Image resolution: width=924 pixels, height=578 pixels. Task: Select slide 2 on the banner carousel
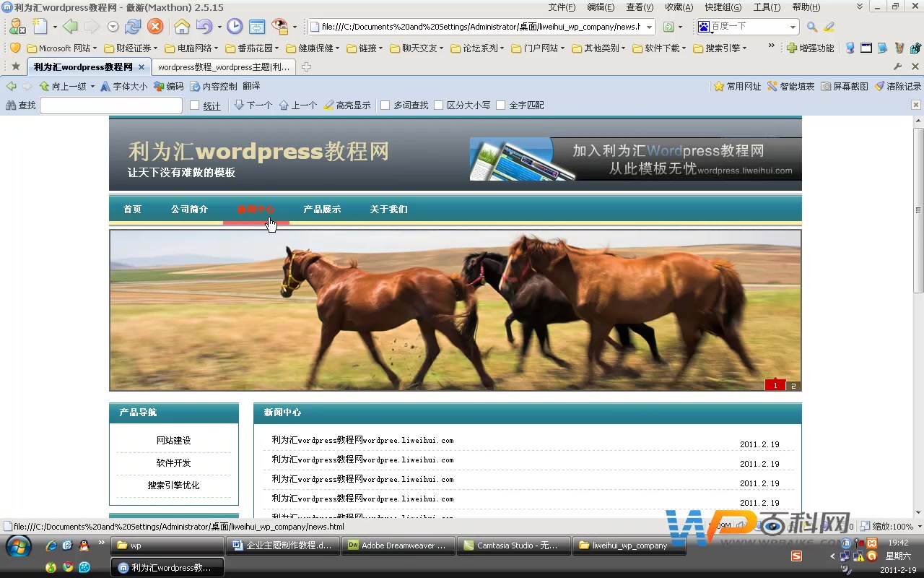tap(793, 385)
